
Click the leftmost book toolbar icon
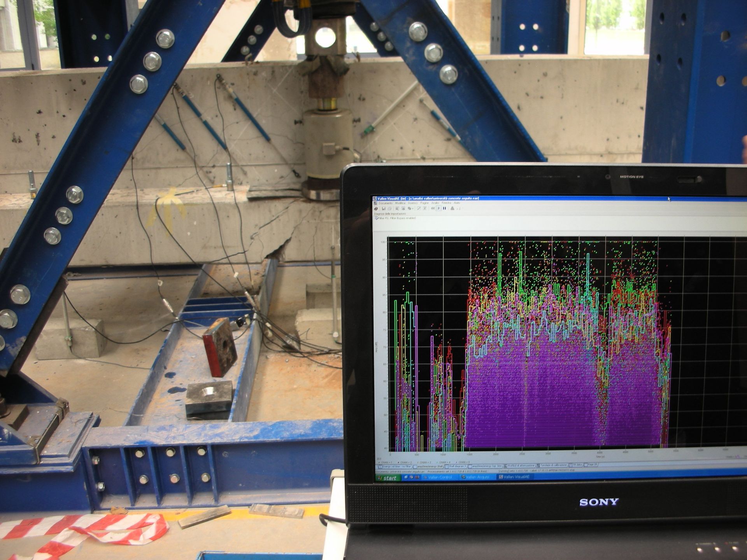(376, 208)
